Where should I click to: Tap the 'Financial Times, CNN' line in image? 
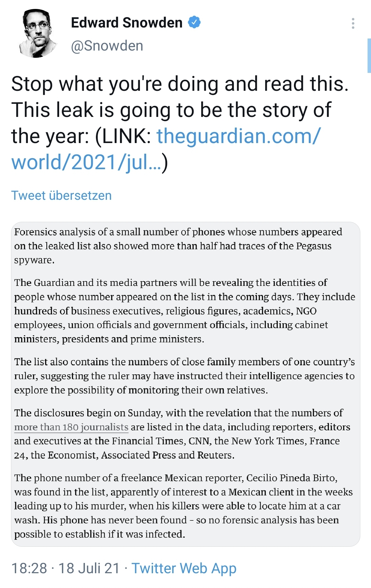coord(177,441)
